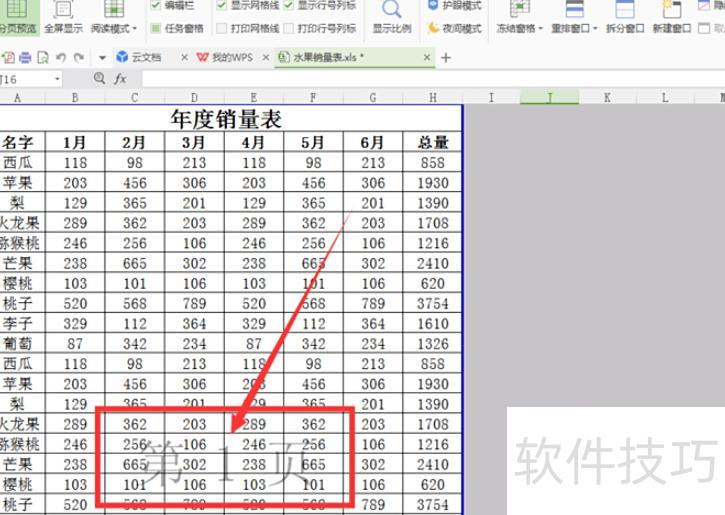
Task: Click cell 364 under 3月
Action: tap(194, 323)
